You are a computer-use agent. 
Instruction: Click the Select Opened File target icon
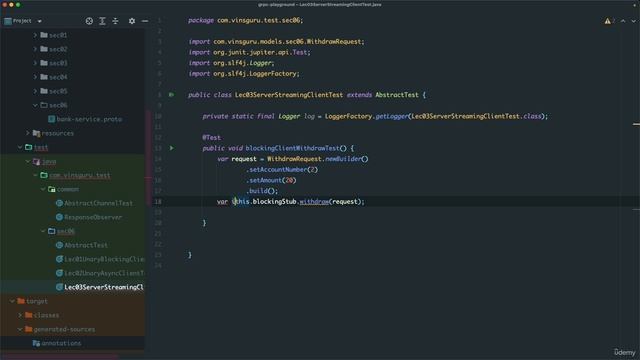pyautogui.click(x=89, y=21)
